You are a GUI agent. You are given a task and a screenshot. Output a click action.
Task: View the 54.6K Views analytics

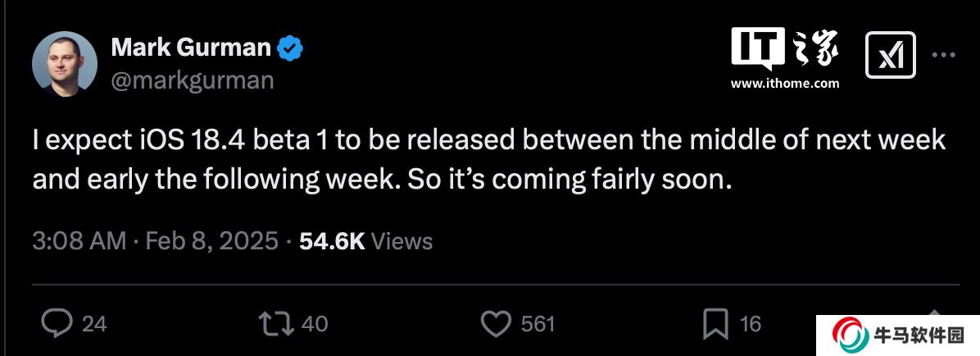click(x=365, y=240)
